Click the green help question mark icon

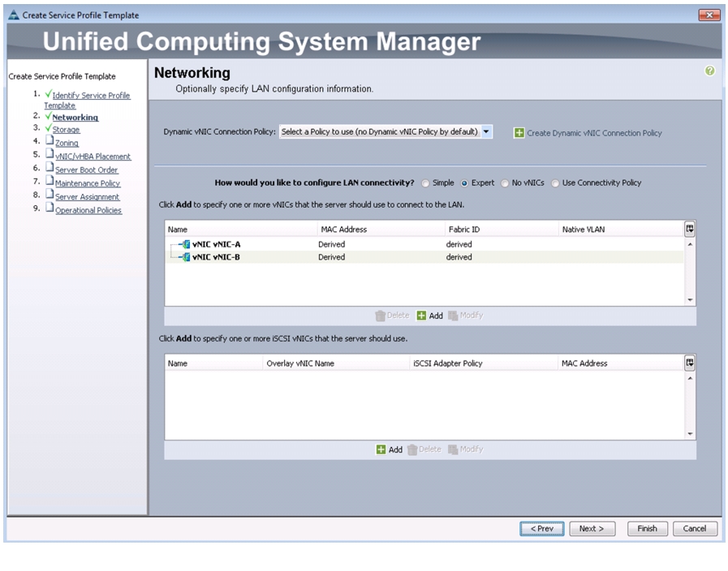[709, 71]
